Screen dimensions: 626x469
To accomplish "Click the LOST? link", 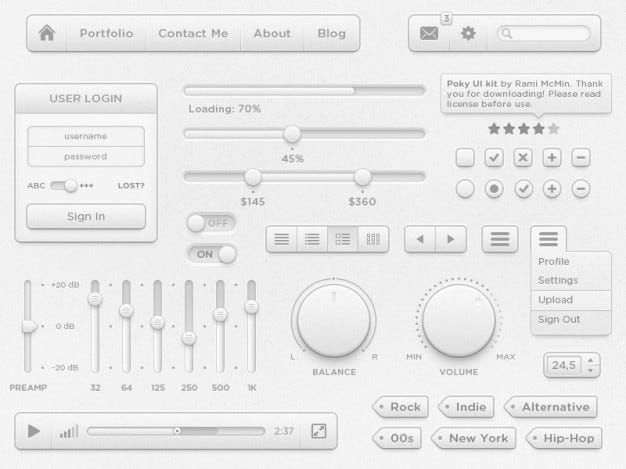I will coord(131,186).
